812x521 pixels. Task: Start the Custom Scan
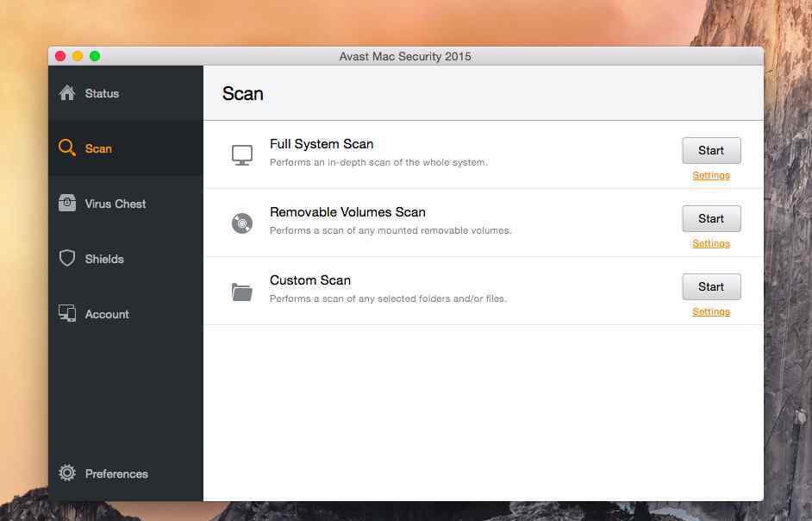coord(711,286)
